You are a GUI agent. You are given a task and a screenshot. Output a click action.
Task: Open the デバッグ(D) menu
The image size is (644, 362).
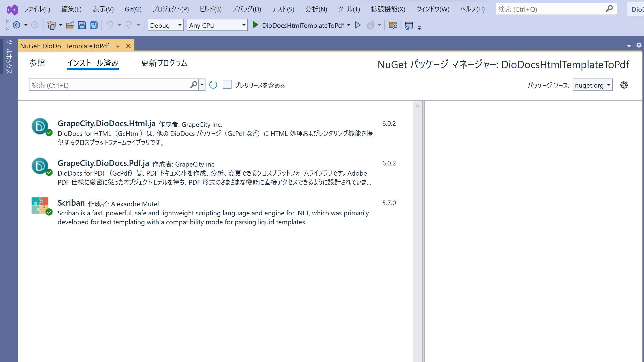(x=247, y=9)
